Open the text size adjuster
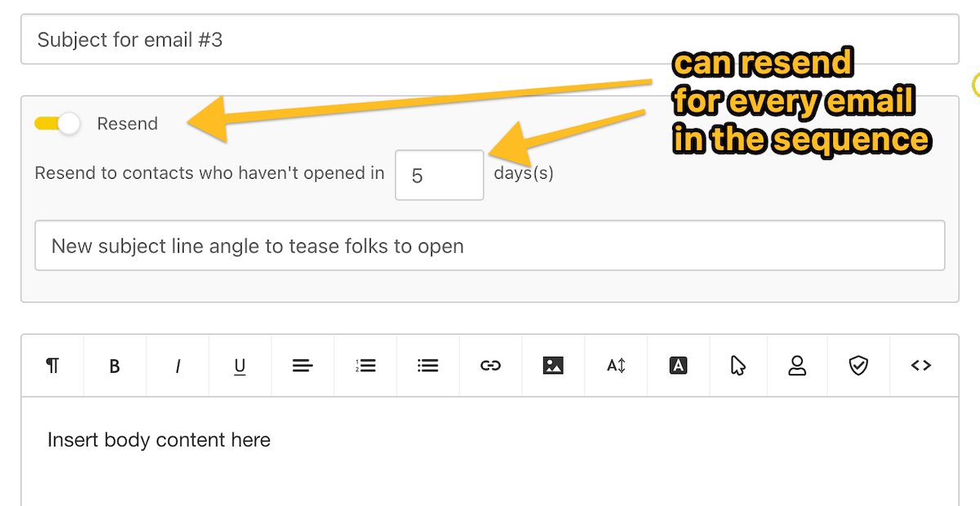The width and height of the screenshot is (980, 506). (615, 366)
